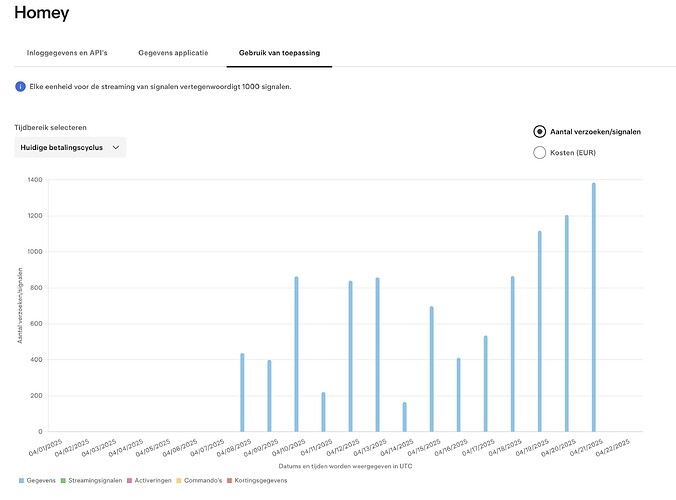
Task: Click the blue info icon
Action: click(20, 87)
